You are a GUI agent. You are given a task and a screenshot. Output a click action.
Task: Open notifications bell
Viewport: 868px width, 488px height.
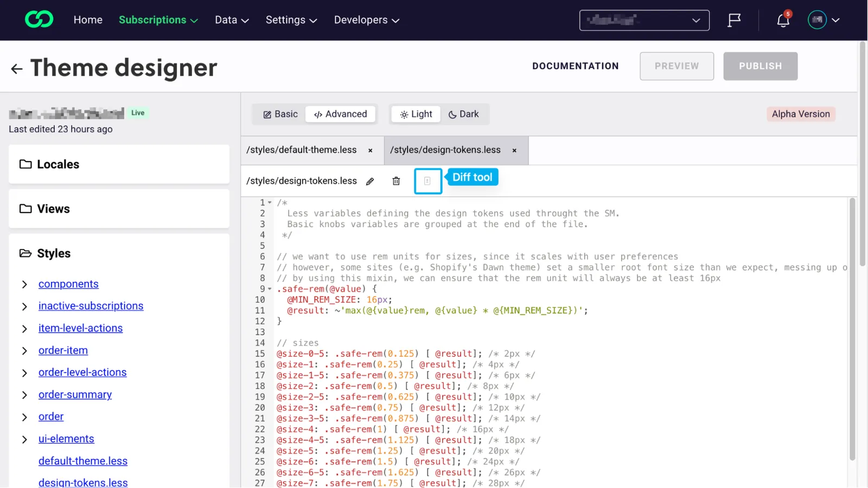[x=783, y=21]
